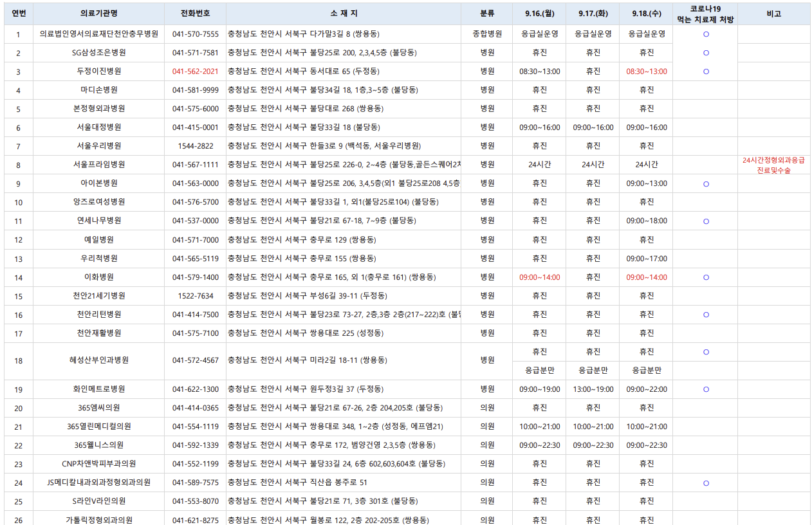This screenshot has height=525, width=812.
Task: Select the red 09:00~14:00 cell for 이화병원
Action: coord(539,277)
